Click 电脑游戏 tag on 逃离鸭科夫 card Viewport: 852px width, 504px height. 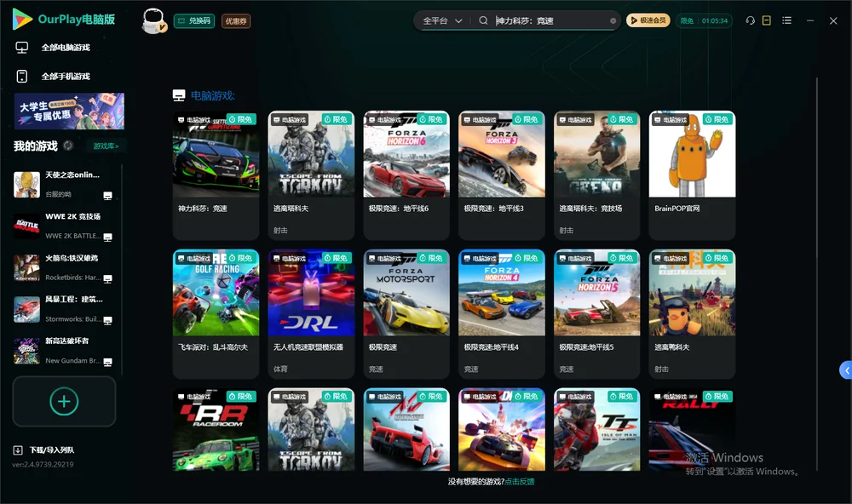coord(671,259)
